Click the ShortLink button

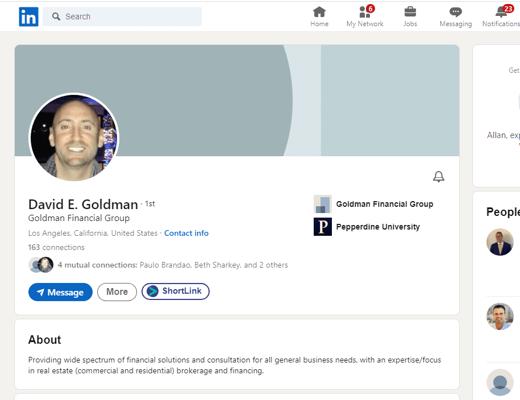click(175, 291)
